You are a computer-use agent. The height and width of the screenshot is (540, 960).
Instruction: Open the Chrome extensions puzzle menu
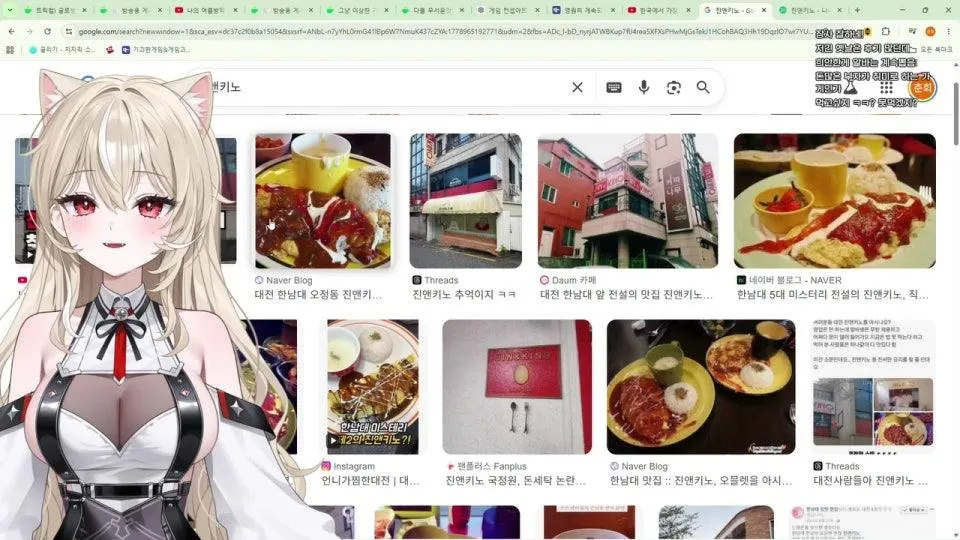coord(886,31)
